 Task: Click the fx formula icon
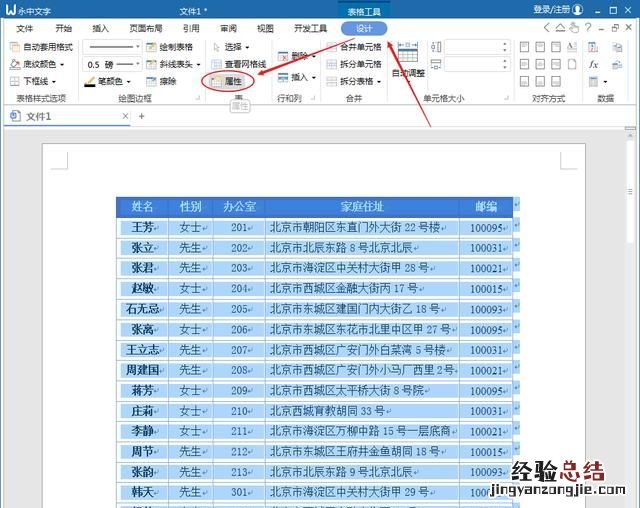pyautogui.click(x=593, y=64)
